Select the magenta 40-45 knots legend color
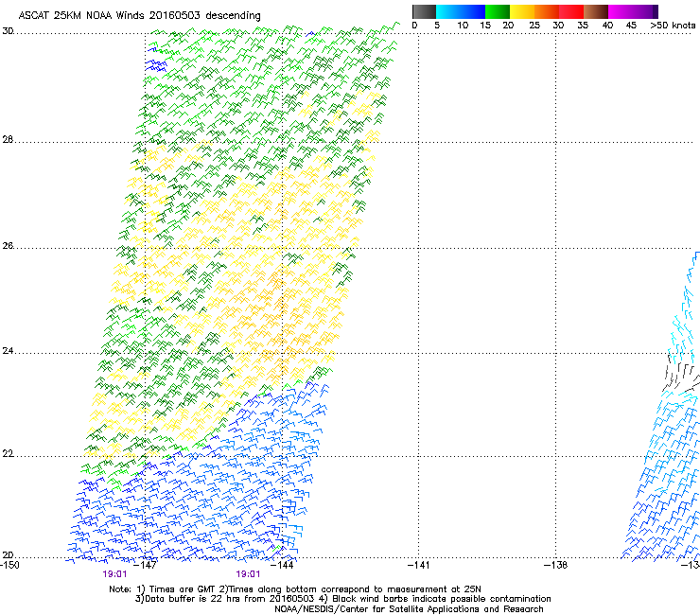This screenshot has width=700, height=615. 621,11
